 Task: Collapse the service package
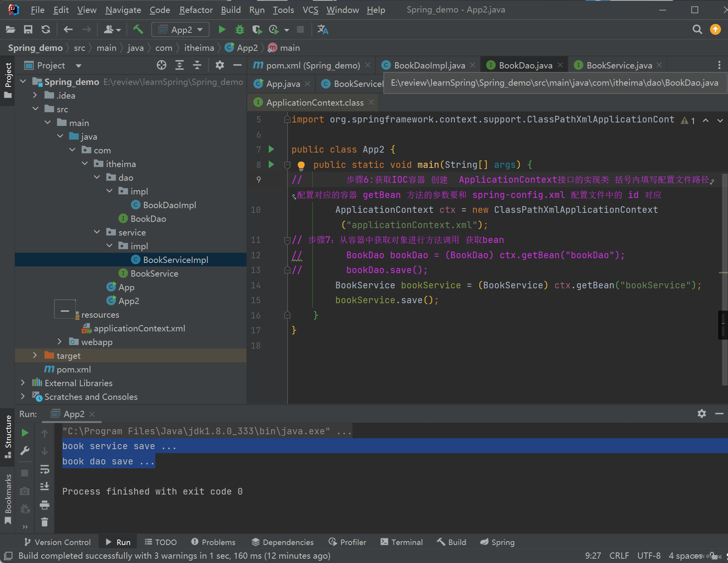tap(97, 232)
